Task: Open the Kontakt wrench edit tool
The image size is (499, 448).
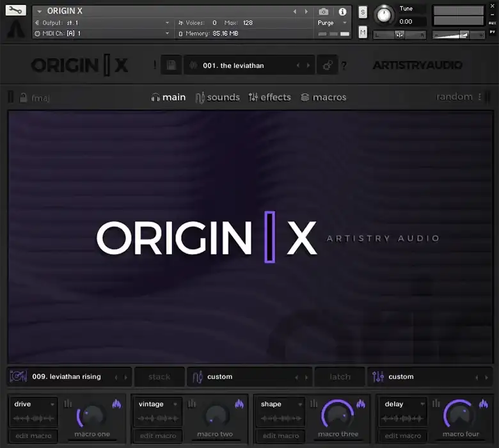Action: click(15, 10)
